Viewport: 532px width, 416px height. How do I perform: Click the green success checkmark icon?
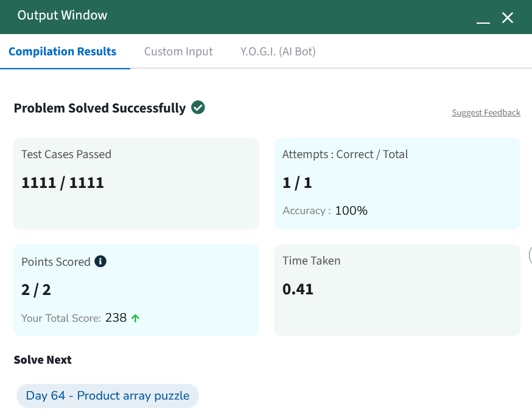[198, 108]
